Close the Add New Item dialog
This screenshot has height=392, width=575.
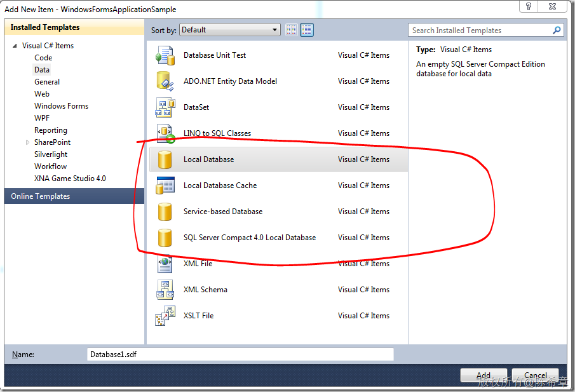(553, 6)
